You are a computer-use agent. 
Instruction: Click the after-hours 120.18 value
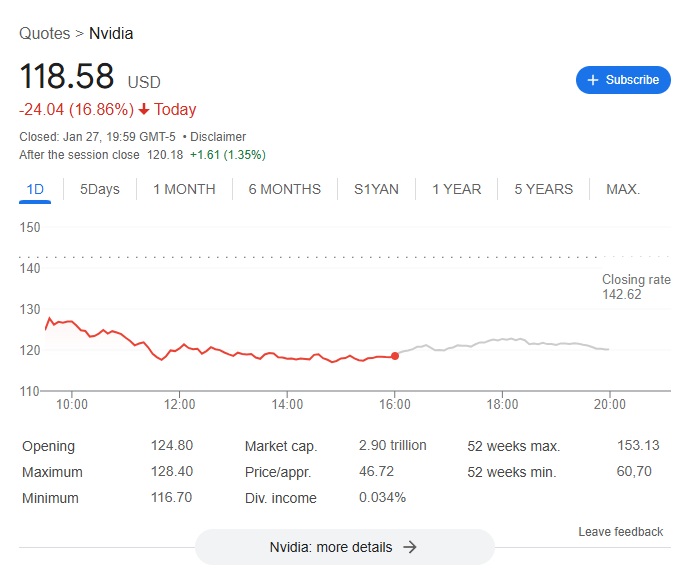tap(165, 155)
